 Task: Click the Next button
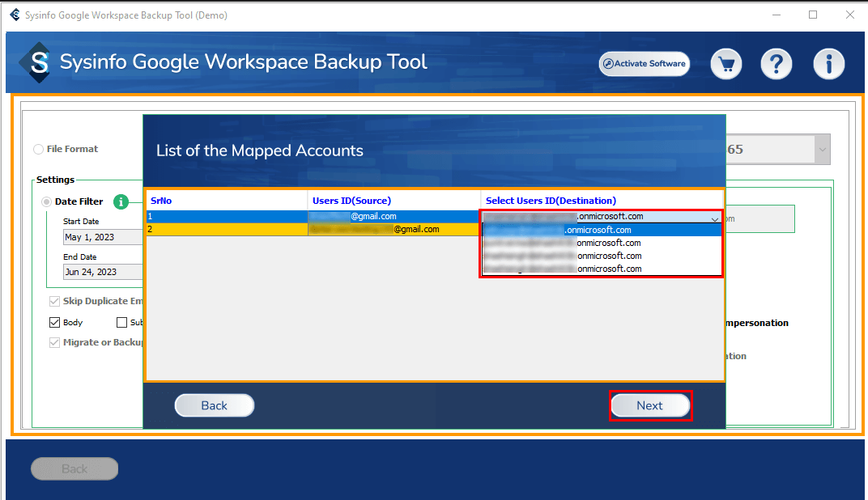tap(650, 405)
